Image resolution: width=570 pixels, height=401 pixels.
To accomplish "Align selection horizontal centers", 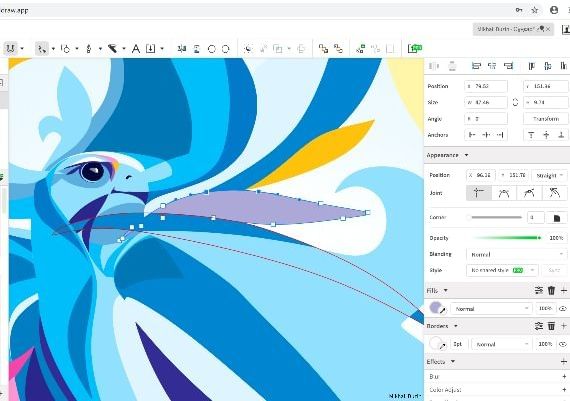I will click(492, 66).
